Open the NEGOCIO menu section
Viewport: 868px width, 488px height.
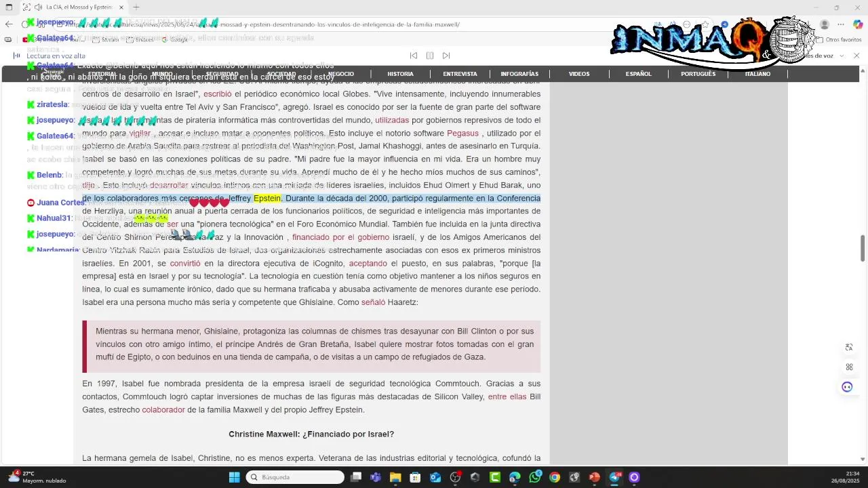click(341, 74)
